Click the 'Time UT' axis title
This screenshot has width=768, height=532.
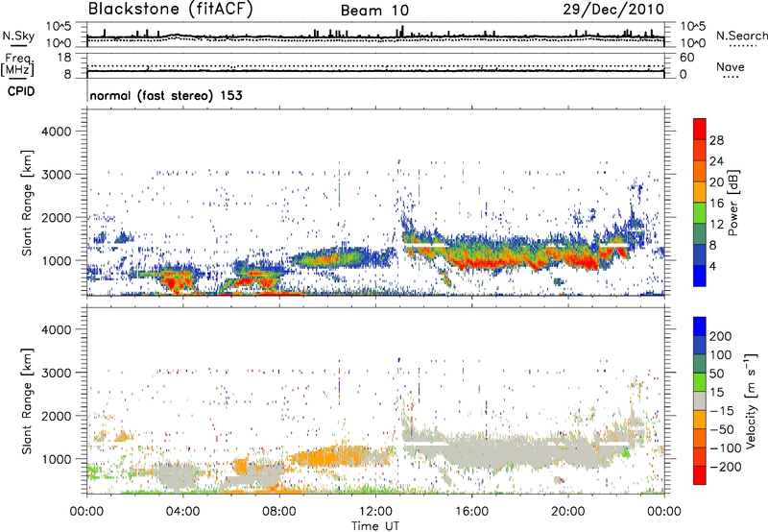pos(375,526)
